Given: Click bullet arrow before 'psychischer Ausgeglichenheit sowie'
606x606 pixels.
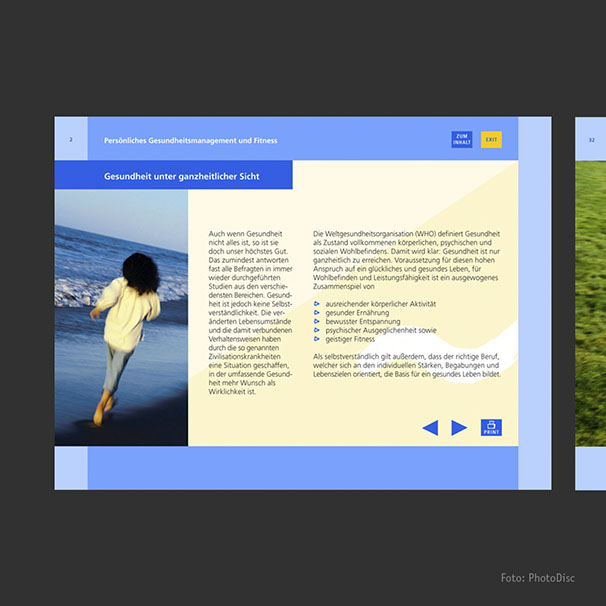Looking at the screenshot, I should click(x=316, y=330).
